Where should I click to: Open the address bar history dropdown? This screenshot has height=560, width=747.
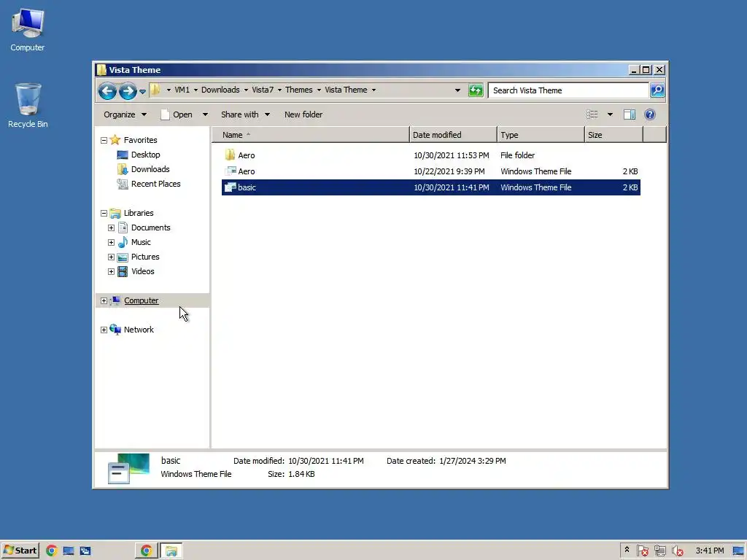(457, 90)
